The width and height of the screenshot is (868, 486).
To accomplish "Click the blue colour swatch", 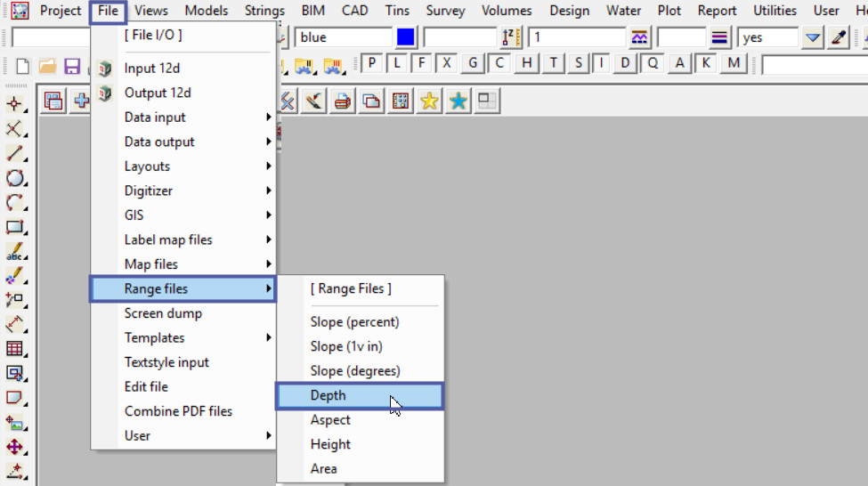I will [405, 37].
